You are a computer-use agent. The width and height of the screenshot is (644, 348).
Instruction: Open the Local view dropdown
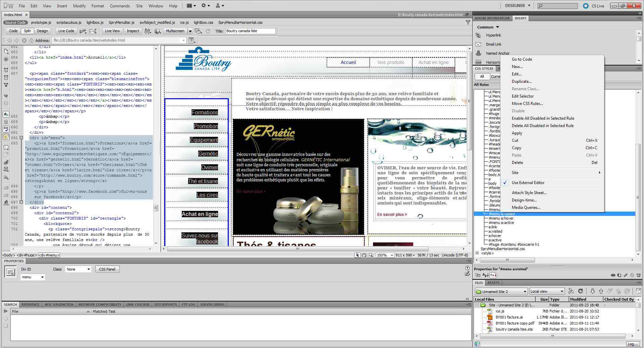tap(547, 291)
